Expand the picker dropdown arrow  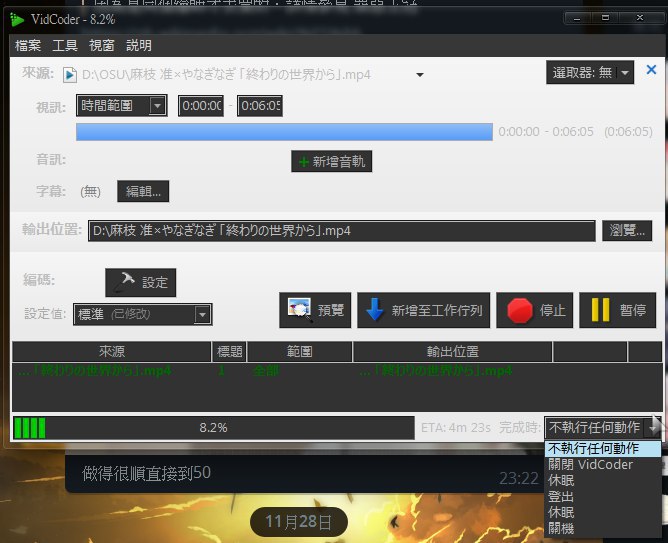(x=625, y=72)
